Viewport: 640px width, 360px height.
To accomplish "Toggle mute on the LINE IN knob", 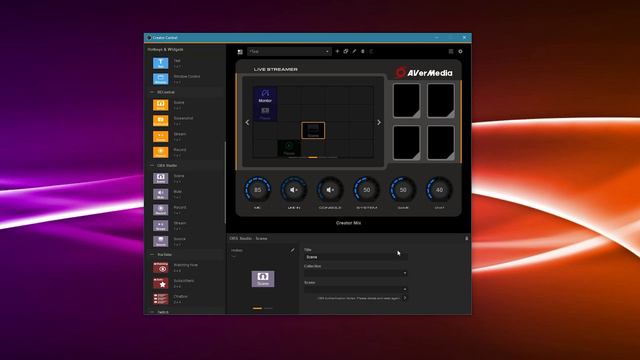I will pos(294,190).
